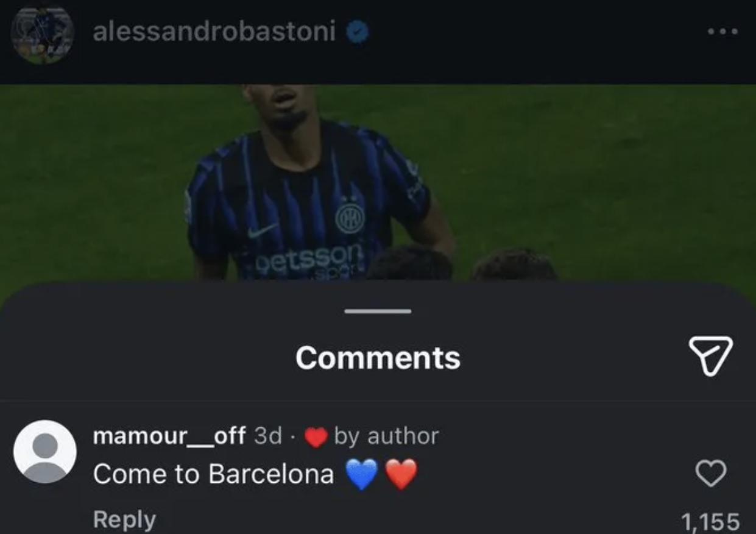Viewport: 756px width, 534px height.
Task: Open mamour__off's default avatar
Action: (44, 451)
